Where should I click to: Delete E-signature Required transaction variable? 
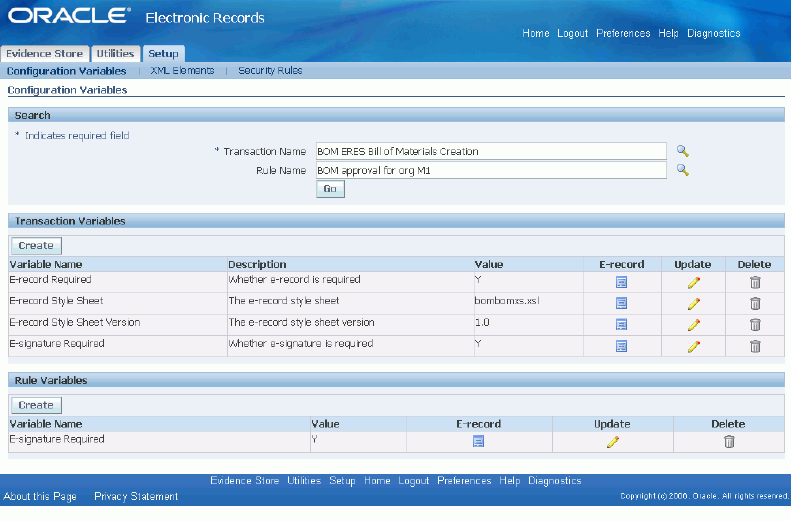755,346
